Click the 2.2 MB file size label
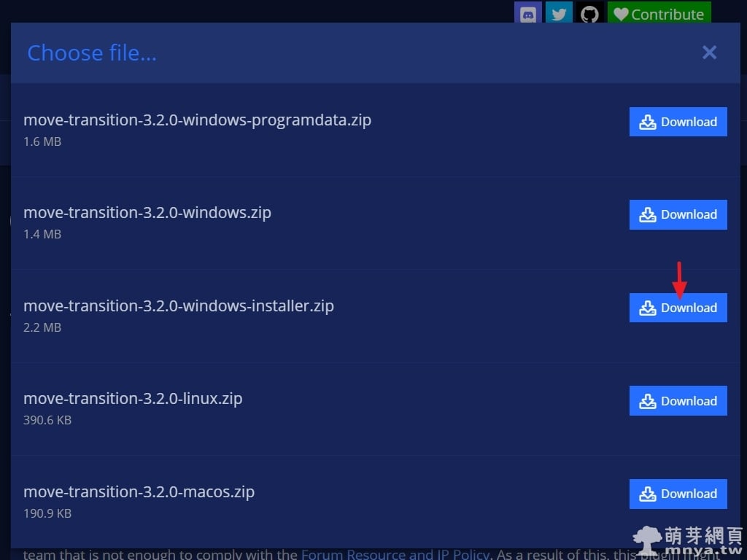747x560 pixels. (x=42, y=327)
